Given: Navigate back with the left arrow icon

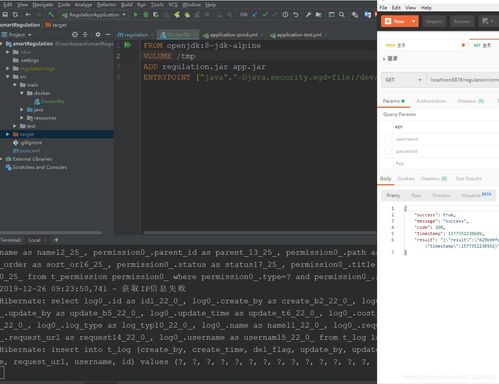Looking at the screenshot, I should pyautogui.click(x=28, y=15).
